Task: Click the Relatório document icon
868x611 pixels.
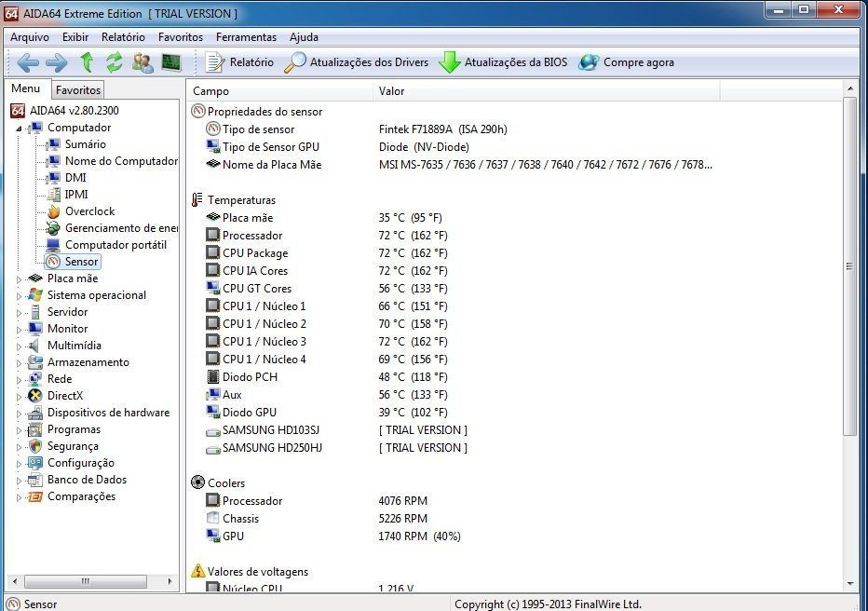Action: coord(214,62)
